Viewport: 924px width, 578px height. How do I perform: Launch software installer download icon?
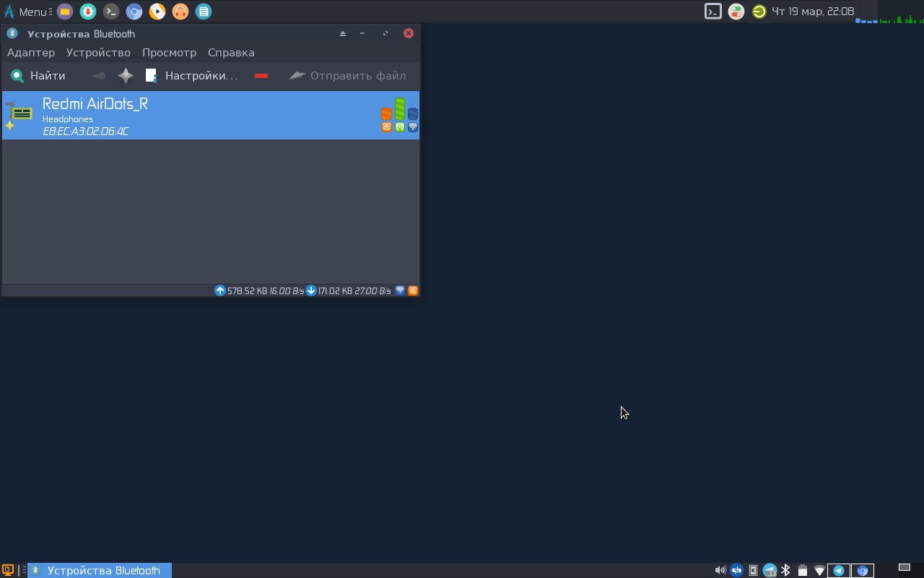pyautogui.click(x=87, y=12)
